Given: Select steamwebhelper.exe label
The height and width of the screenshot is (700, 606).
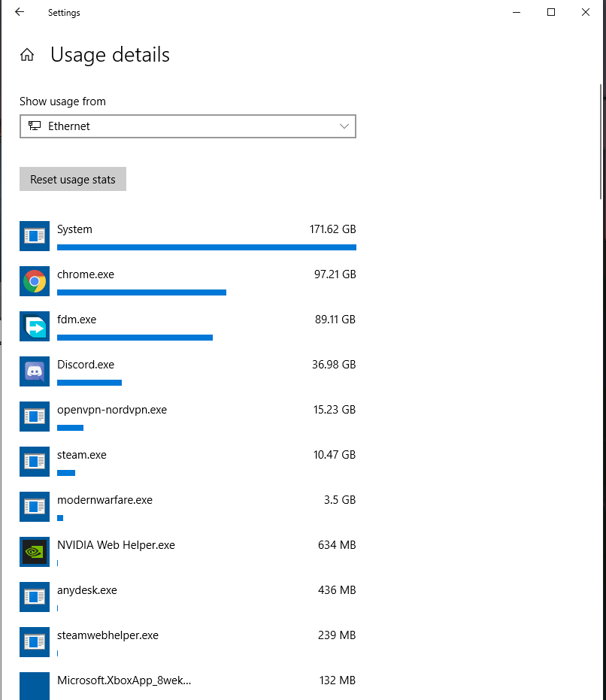Looking at the screenshot, I should tap(108, 635).
